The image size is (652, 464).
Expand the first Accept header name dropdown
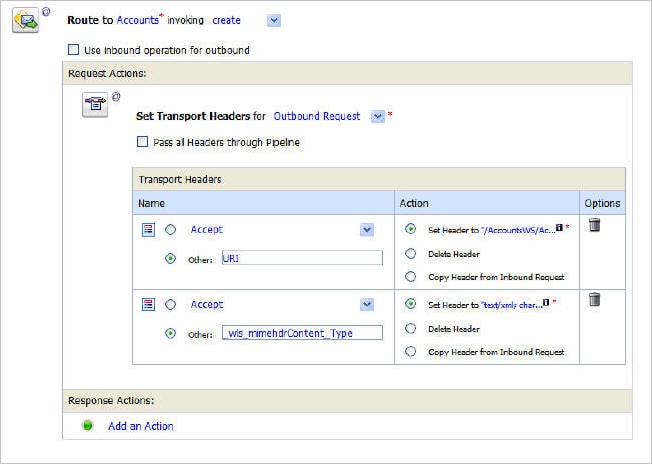(367, 230)
